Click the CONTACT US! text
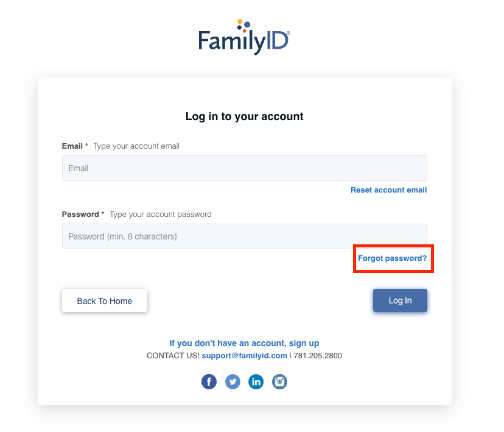The image size is (504, 432). click(x=173, y=356)
